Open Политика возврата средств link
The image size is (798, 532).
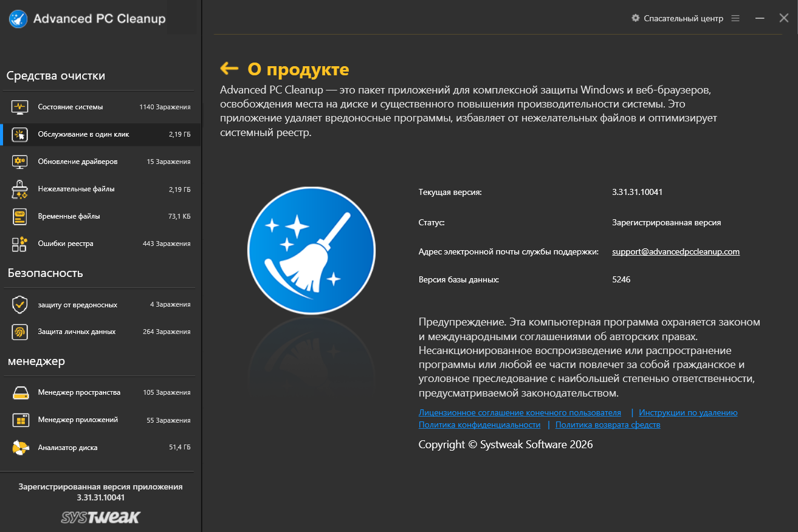[608, 425]
